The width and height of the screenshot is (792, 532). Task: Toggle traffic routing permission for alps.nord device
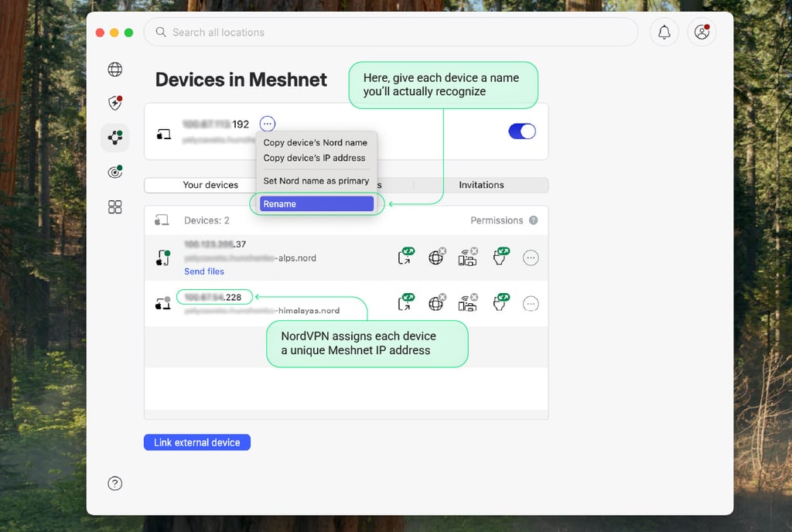tap(437, 257)
